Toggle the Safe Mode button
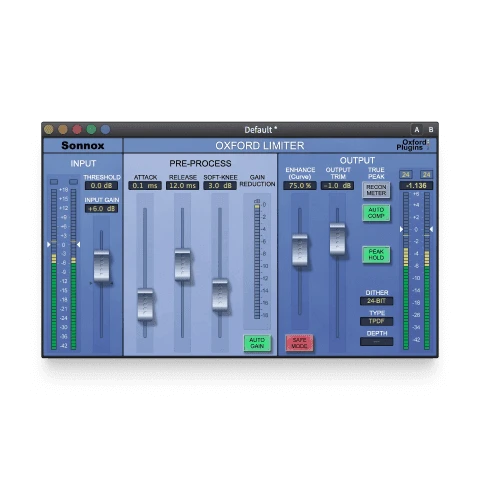Screen dimensions: 480x480 (299, 343)
